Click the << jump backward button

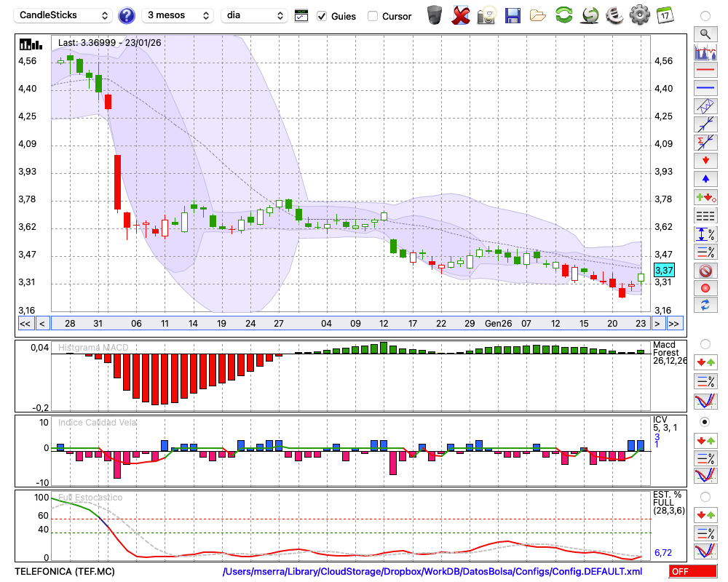click(25, 323)
